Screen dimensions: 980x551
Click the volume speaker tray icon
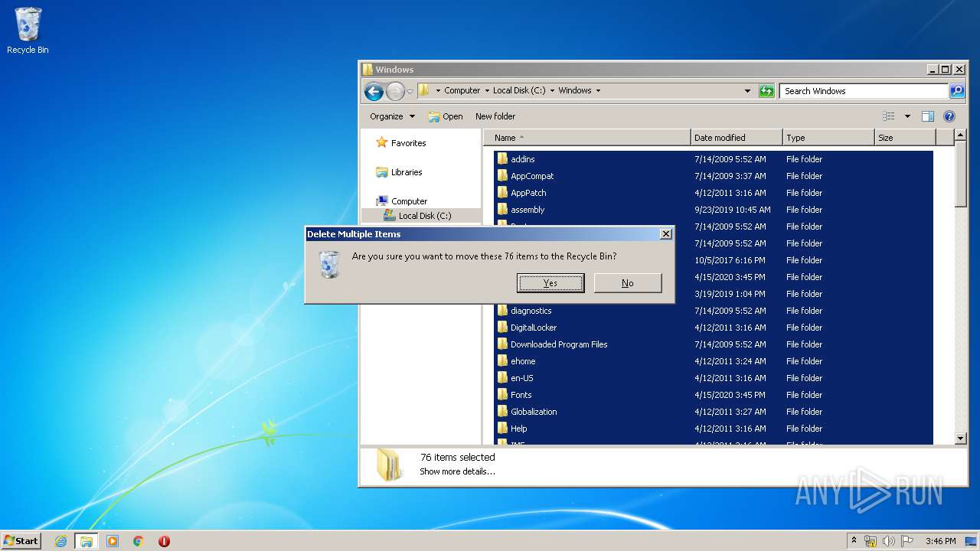pyautogui.click(x=889, y=541)
